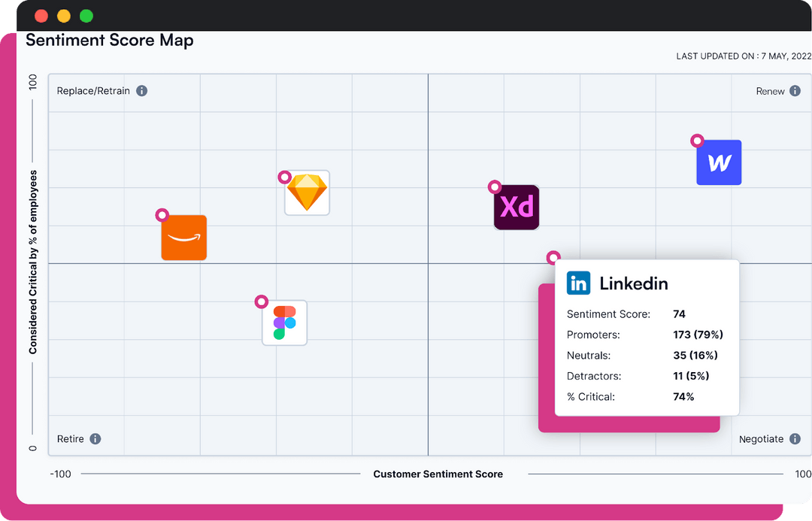
Task: Click the Considered Critical axis label
Action: (x=33, y=262)
